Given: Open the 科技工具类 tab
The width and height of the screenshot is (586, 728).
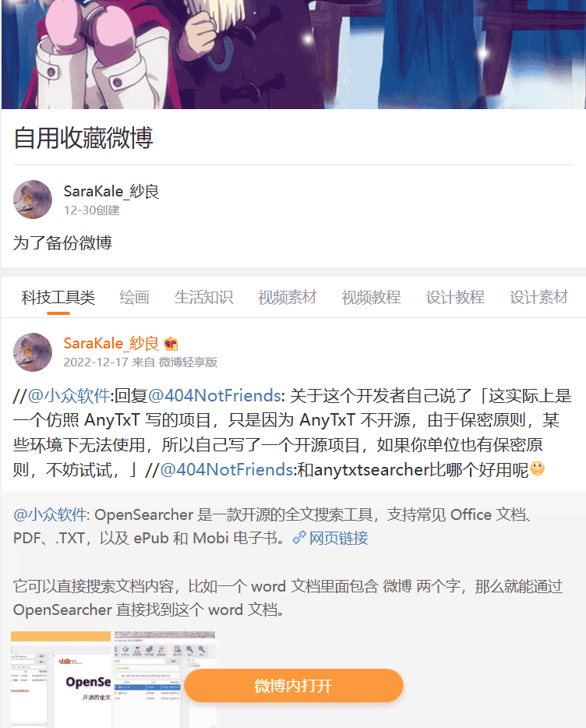Looking at the screenshot, I should point(58,298).
